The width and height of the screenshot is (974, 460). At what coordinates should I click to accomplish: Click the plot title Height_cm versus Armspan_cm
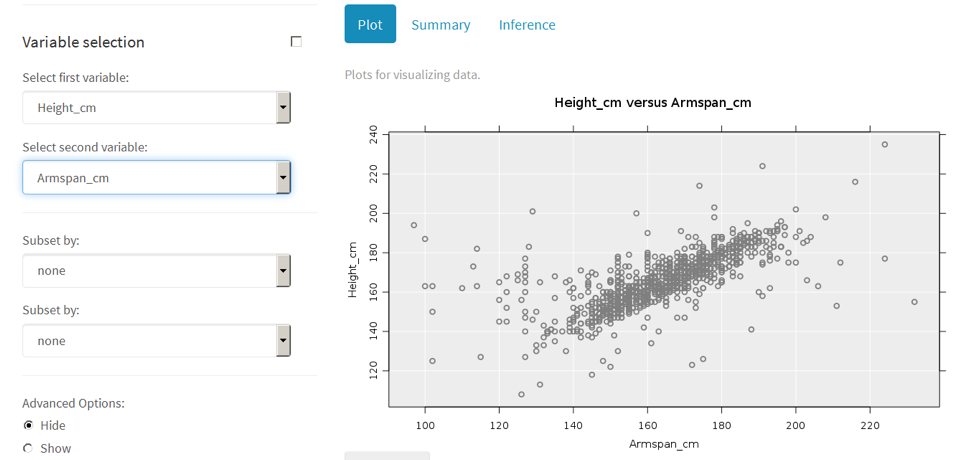(x=652, y=102)
